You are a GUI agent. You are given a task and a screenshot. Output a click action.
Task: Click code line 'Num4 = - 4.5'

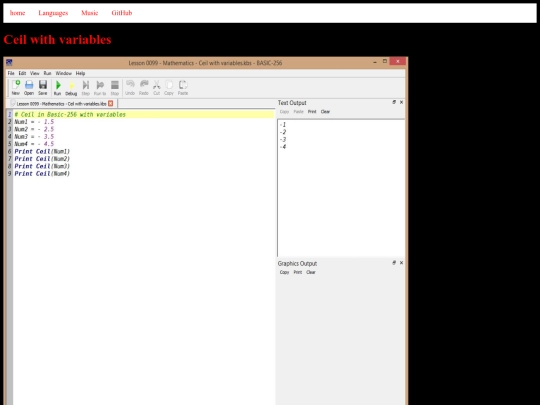coord(34,144)
